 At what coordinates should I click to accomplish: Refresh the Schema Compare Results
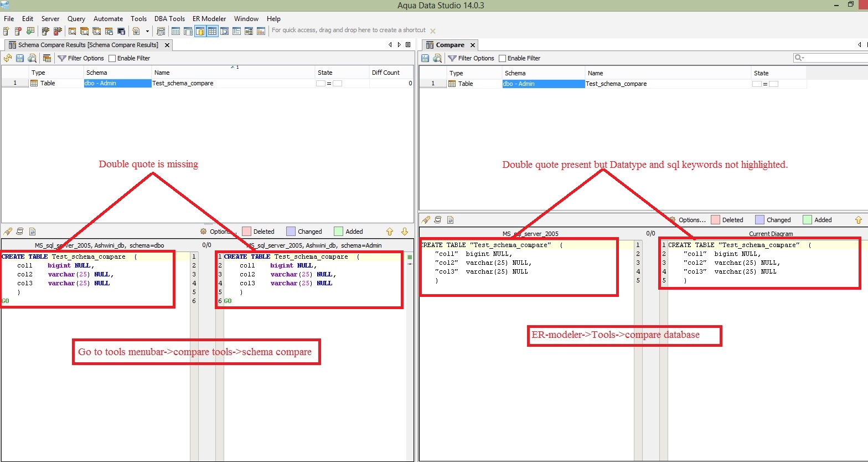8,58
